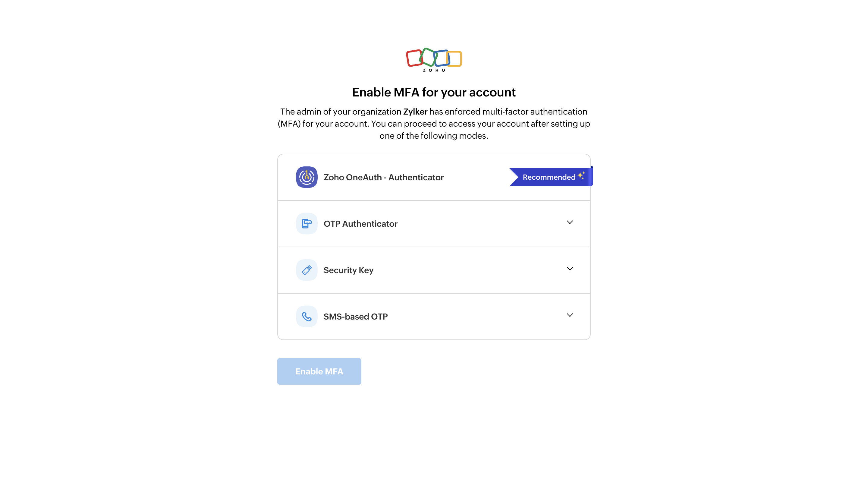Expand the OTP Authenticator chevron
Screen dimensions: 868x492
570,222
